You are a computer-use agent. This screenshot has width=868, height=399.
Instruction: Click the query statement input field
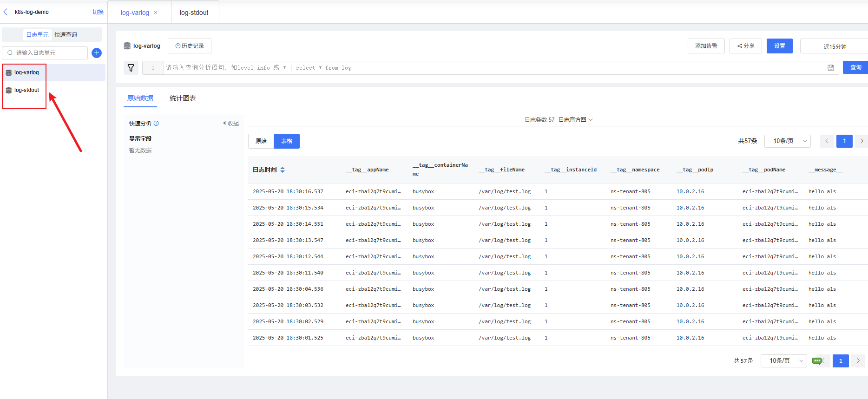pos(493,68)
